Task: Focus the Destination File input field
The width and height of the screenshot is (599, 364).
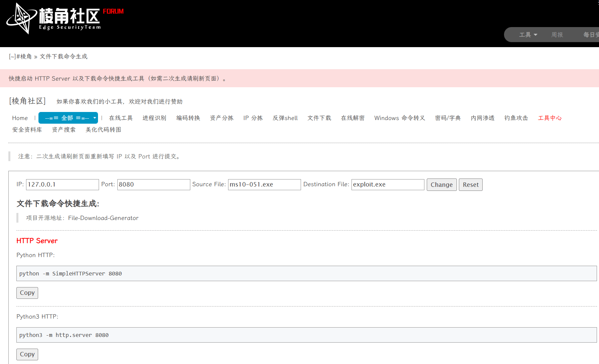Action: tap(388, 185)
